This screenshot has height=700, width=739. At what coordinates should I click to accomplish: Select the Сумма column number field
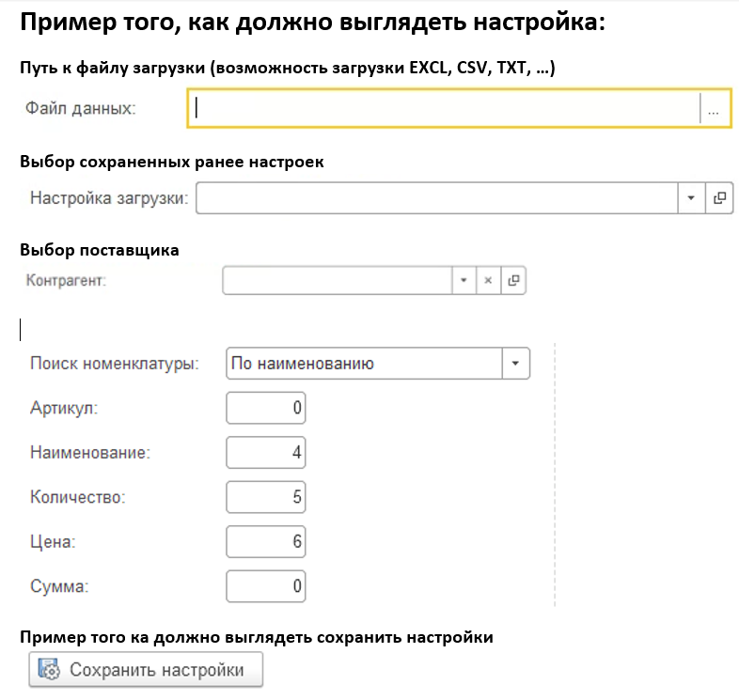[266, 586]
